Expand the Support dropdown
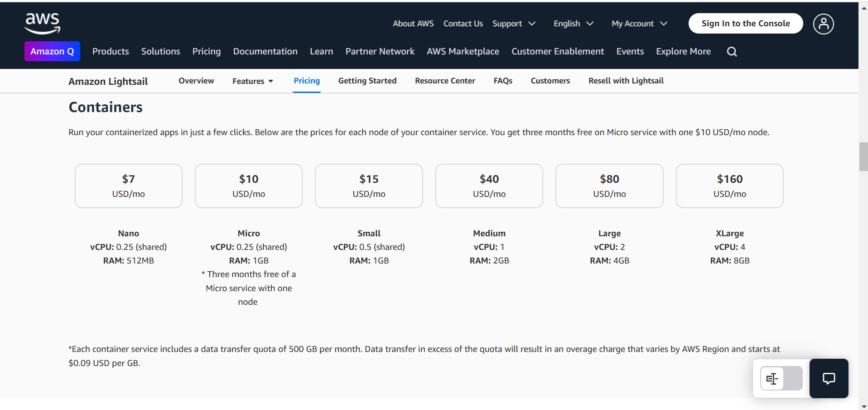Image resolution: width=868 pixels, height=410 pixels. coord(514,24)
